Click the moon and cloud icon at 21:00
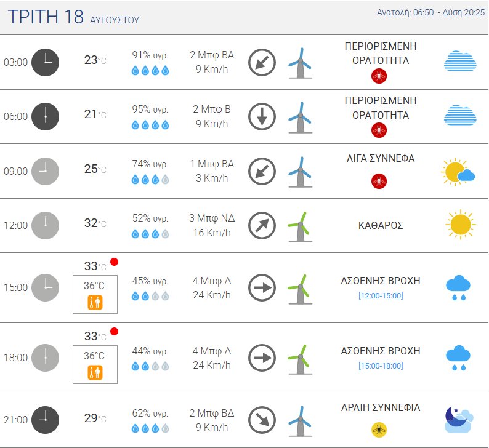The image size is (489, 448). (459, 419)
